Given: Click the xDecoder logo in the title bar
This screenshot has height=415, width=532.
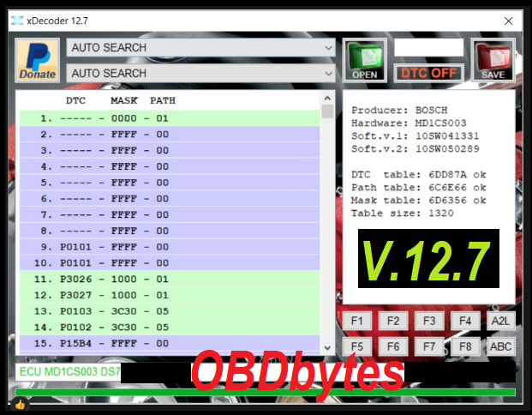Looking at the screenshot, I should 17,21.
